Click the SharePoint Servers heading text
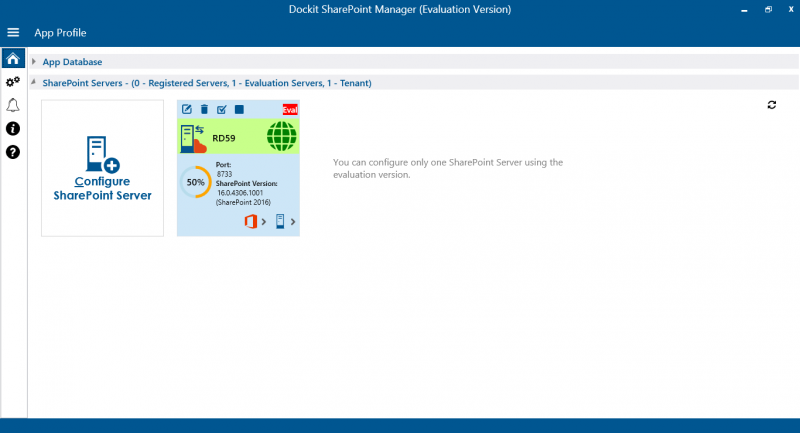800x433 pixels. click(x=207, y=83)
